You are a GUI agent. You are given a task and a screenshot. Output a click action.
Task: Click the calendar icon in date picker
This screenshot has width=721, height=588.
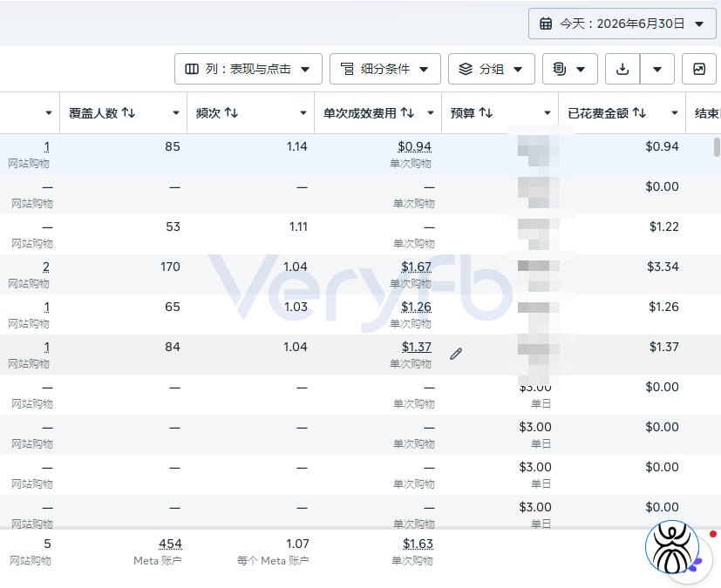pyautogui.click(x=546, y=24)
